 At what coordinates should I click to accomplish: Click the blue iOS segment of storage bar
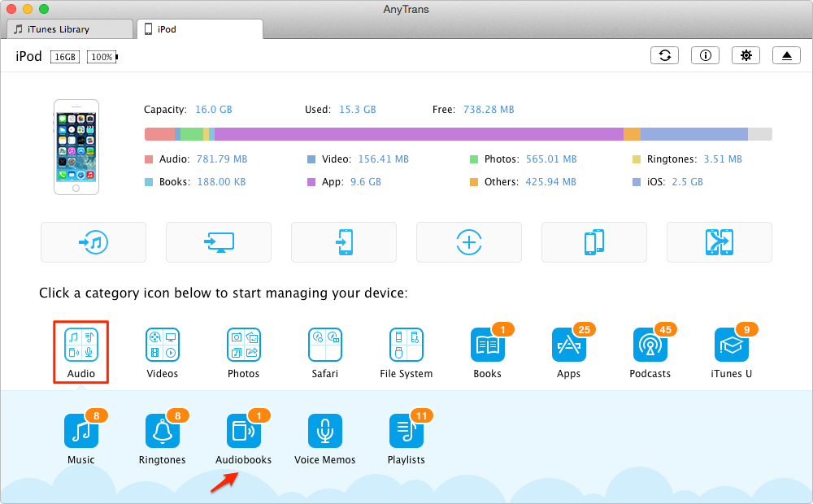tap(694, 134)
